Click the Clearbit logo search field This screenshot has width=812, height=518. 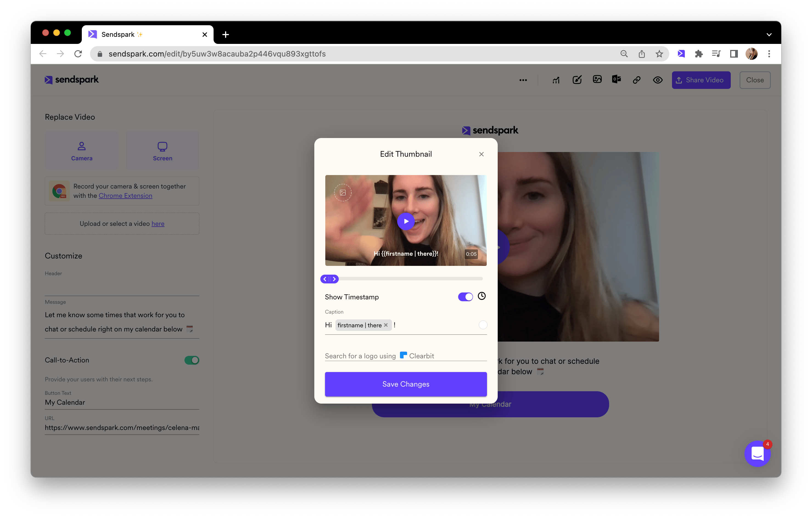tap(406, 356)
